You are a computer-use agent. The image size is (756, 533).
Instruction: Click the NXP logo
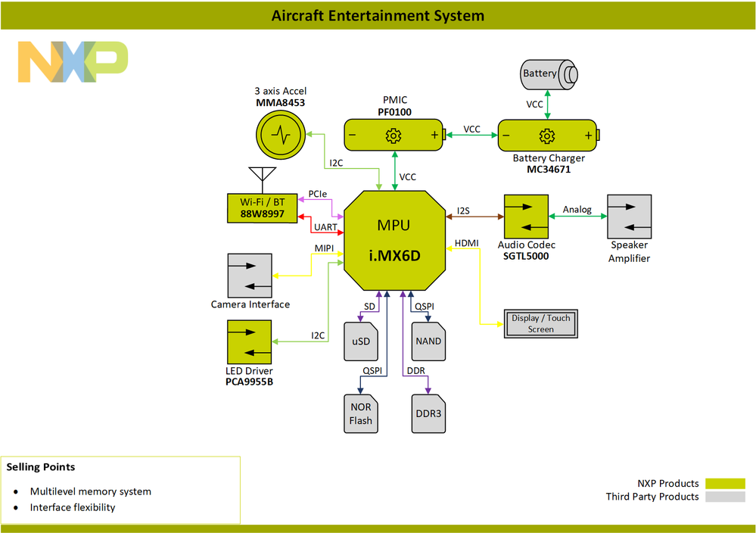click(73, 62)
